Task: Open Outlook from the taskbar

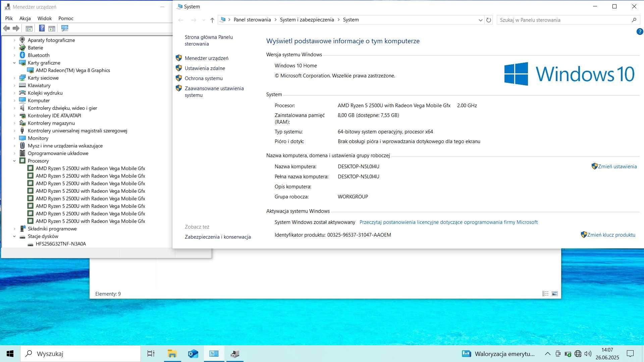Action: click(193, 354)
